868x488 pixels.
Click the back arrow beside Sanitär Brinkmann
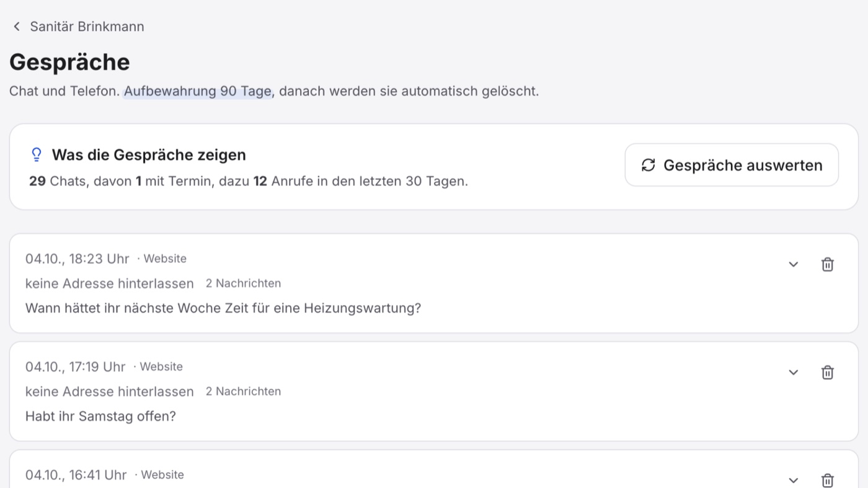17,27
